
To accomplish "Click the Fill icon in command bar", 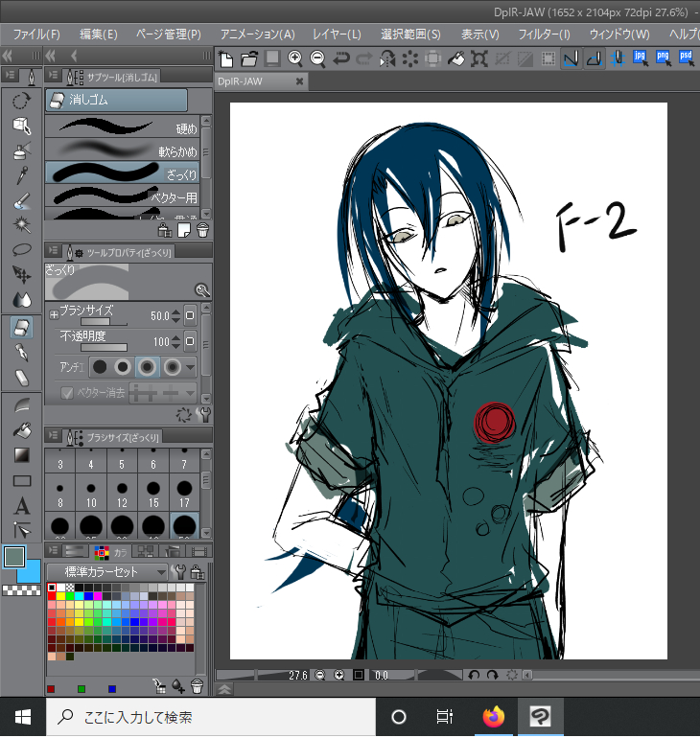I will tap(455, 59).
